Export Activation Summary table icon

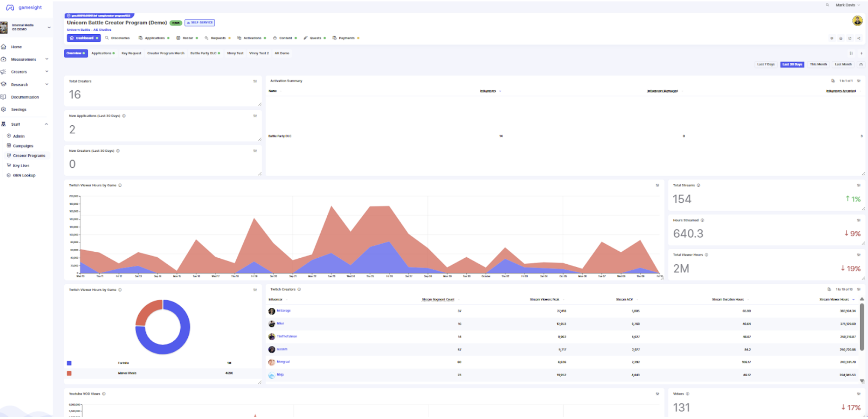(x=833, y=81)
